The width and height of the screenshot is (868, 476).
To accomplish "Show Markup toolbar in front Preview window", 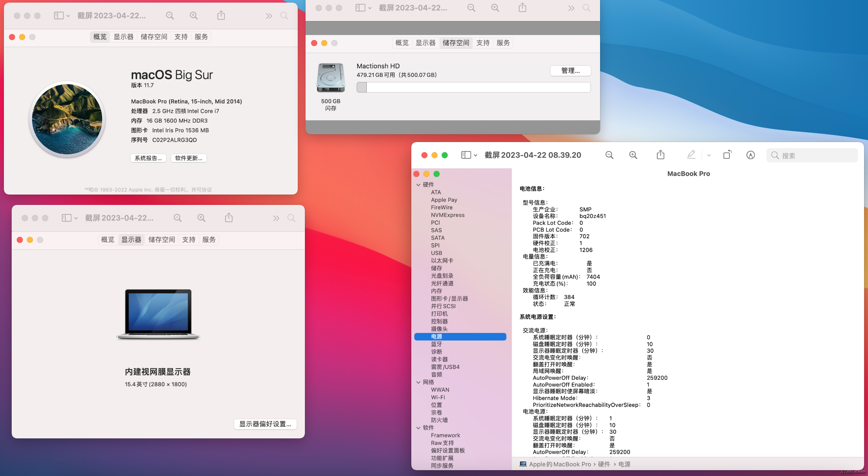I will click(x=750, y=155).
